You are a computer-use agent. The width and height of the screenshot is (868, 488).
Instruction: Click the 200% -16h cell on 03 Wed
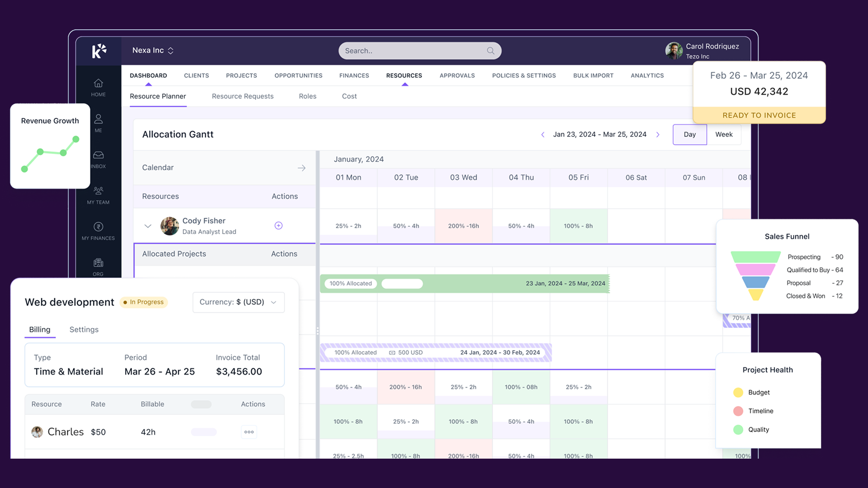click(463, 226)
